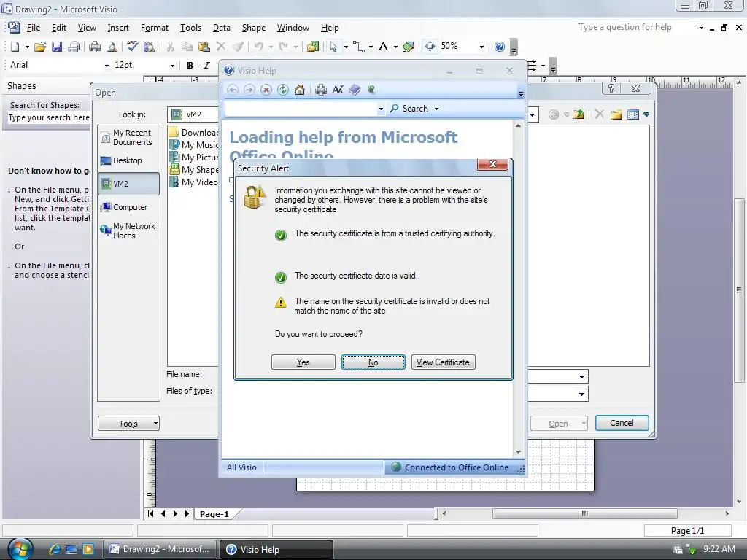Click Internet Explorer icon in taskbar quick launch
This screenshot has height=560, width=747.
pos(55,549)
